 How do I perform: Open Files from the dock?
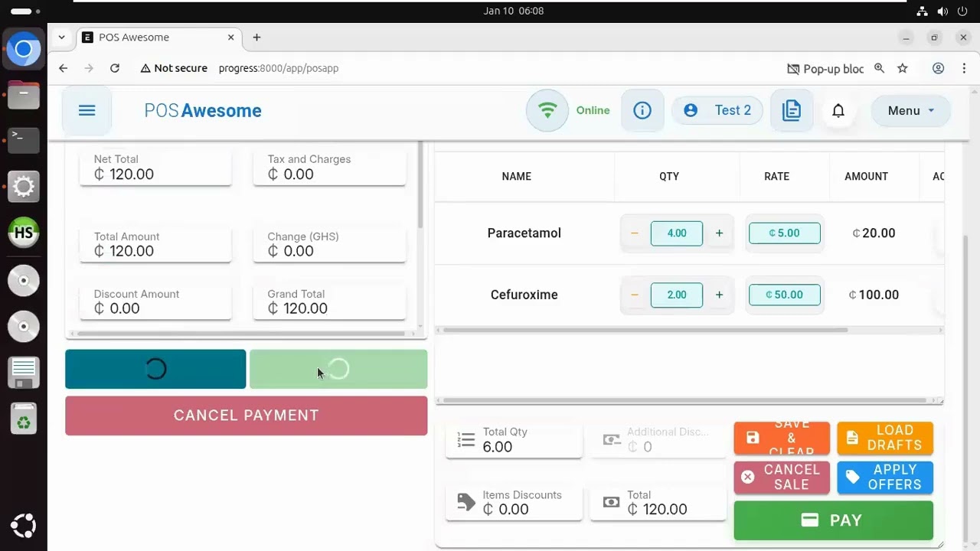point(24,95)
